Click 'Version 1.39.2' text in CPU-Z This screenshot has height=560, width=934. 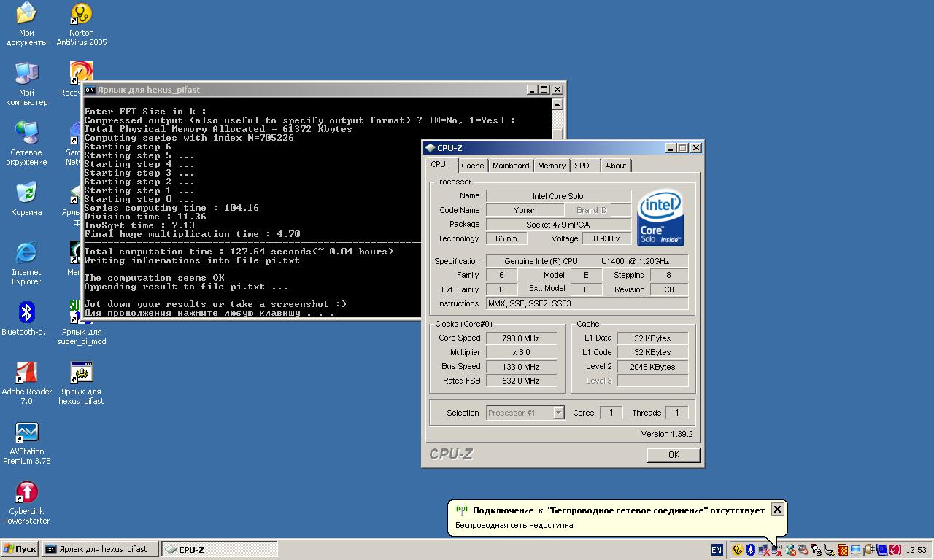(667, 434)
